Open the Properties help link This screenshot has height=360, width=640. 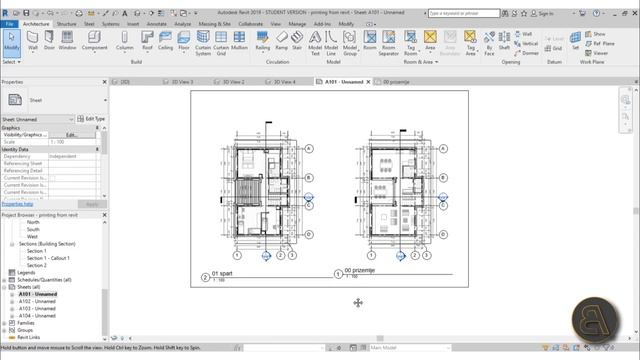[17, 204]
